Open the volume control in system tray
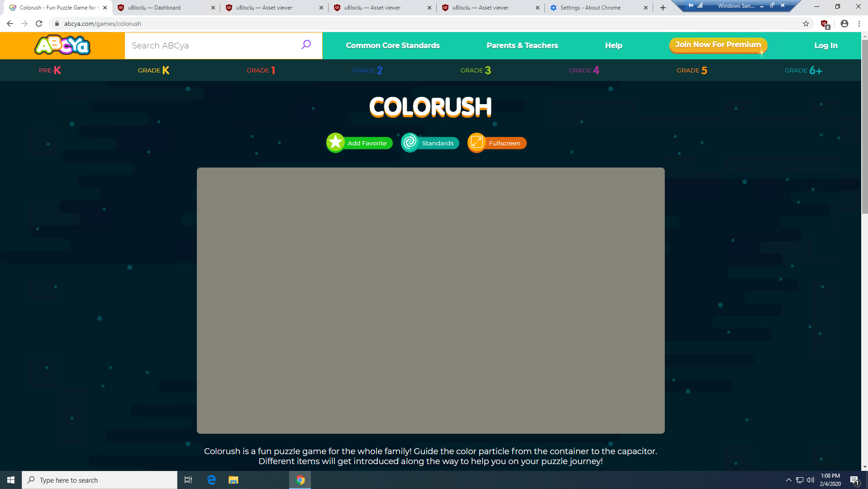The image size is (868, 489). [810, 480]
